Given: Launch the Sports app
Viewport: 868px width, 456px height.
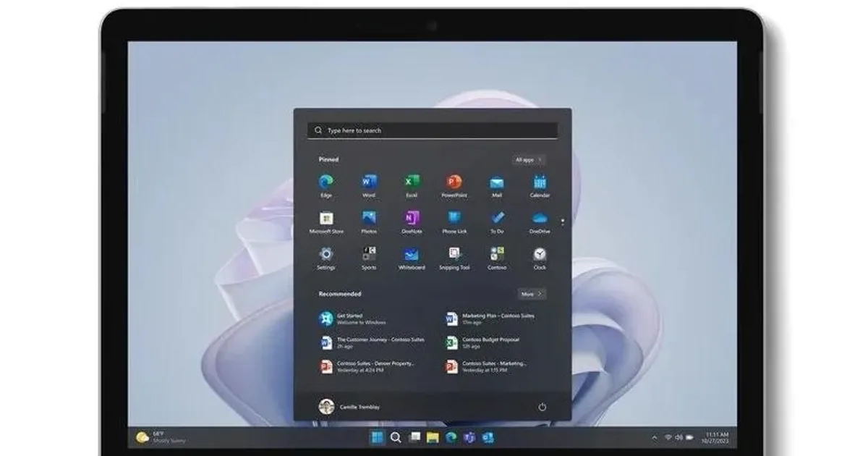Looking at the screenshot, I should (x=369, y=258).
